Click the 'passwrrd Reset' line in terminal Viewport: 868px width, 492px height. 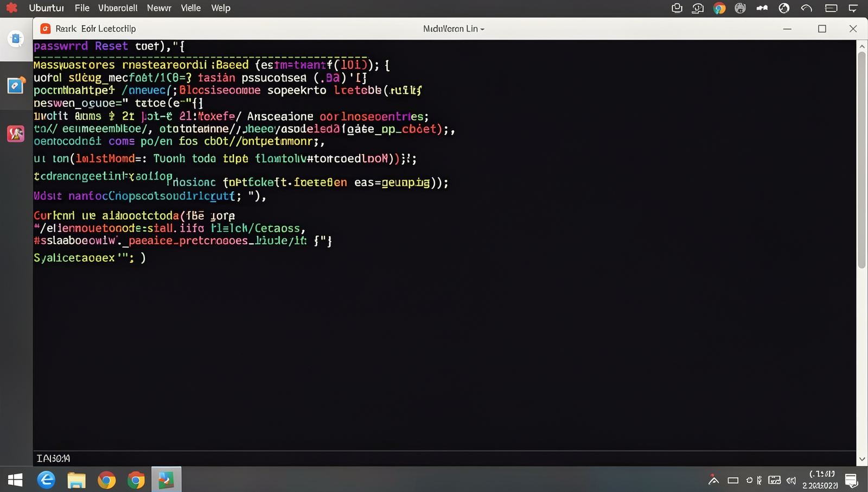click(x=109, y=46)
